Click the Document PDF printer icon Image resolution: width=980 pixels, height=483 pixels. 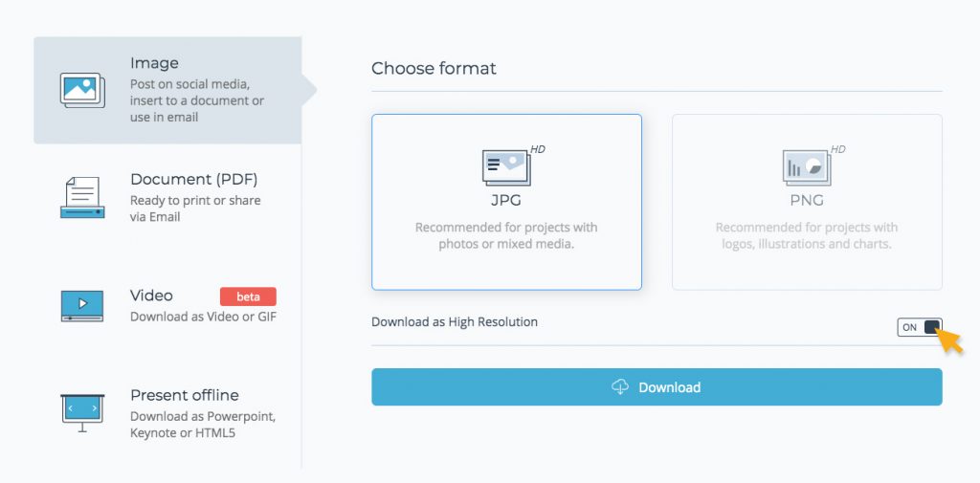coord(82,198)
